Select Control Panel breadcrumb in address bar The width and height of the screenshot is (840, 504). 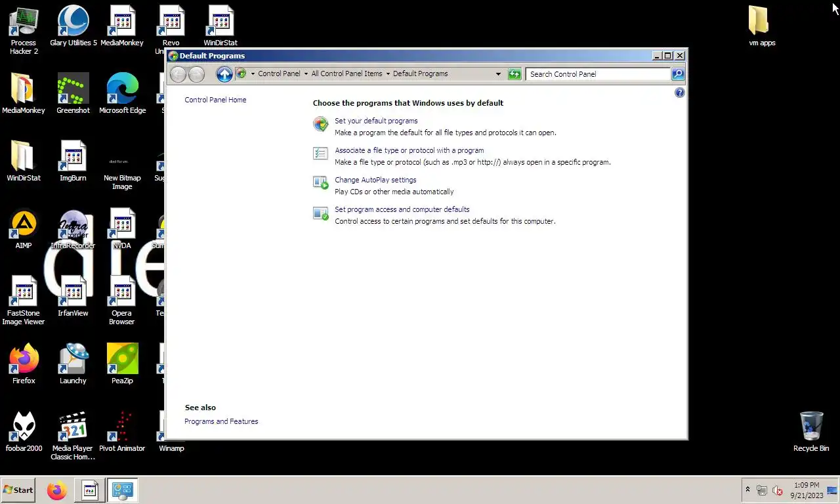[x=279, y=73]
